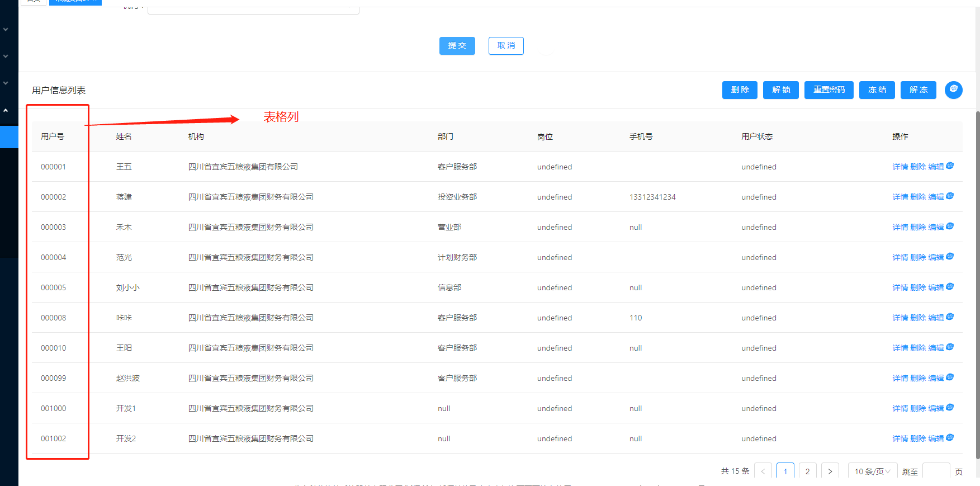Click phone number 13312341234 cell

click(x=652, y=197)
